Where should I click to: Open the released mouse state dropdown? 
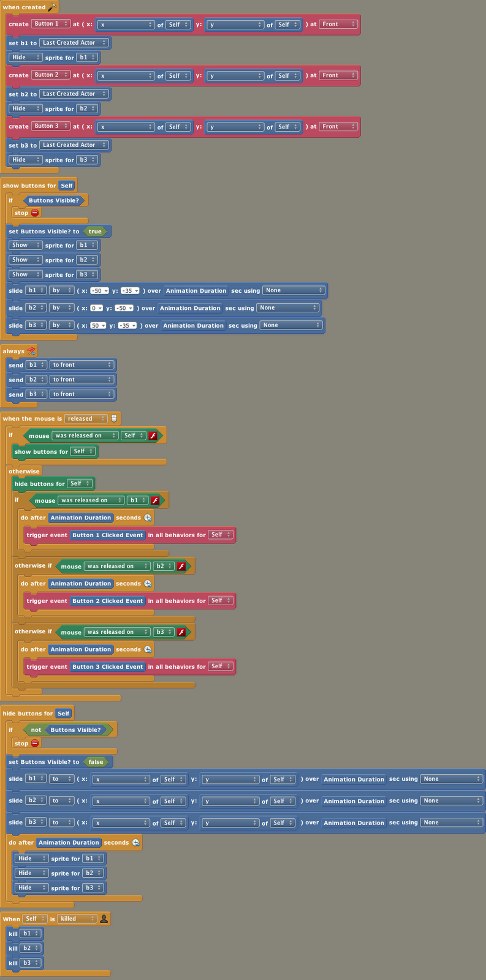pyautogui.click(x=86, y=419)
